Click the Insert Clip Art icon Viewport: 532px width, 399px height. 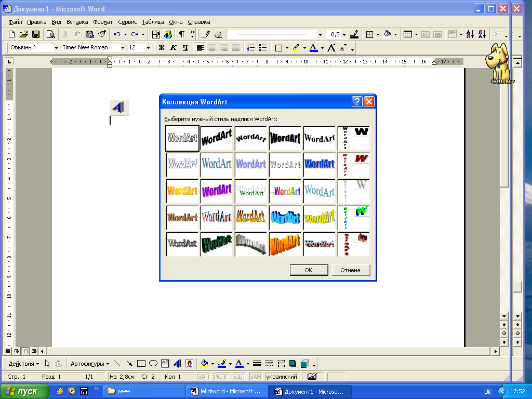point(189,364)
